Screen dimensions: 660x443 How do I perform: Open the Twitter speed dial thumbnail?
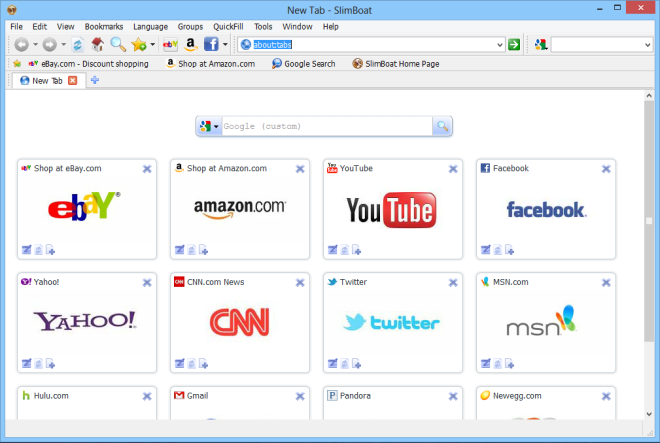(x=393, y=322)
